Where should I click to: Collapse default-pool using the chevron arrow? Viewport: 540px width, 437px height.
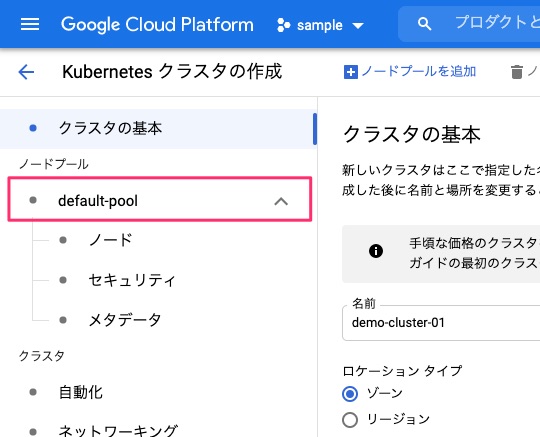pyautogui.click(x=281, y=201)
